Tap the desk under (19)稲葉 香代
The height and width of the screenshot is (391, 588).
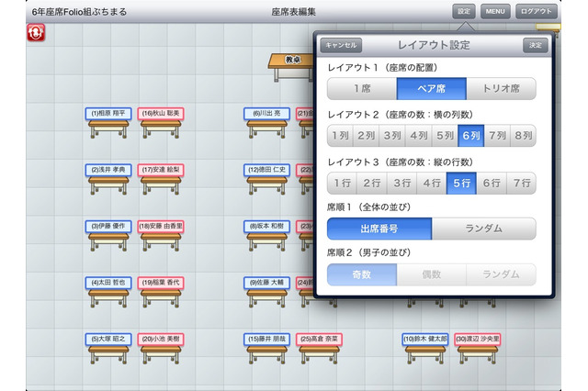pyautogui.click(x=161, y=298)
